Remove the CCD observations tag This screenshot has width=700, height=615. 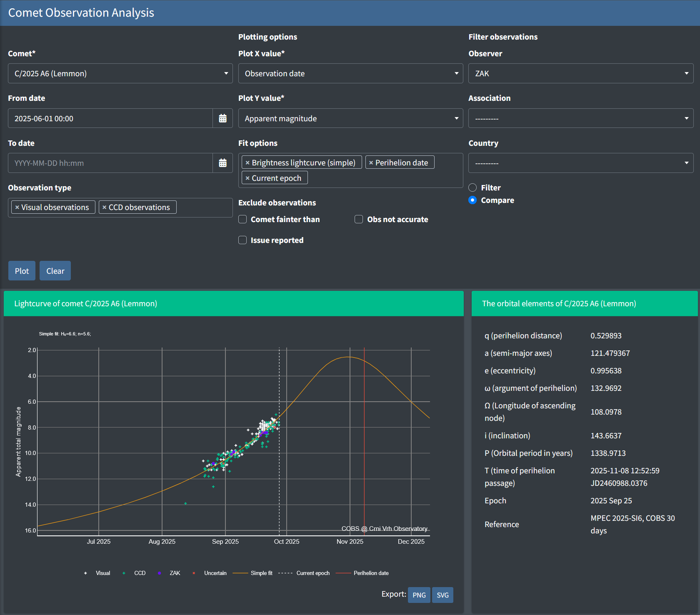click(104, 207)
